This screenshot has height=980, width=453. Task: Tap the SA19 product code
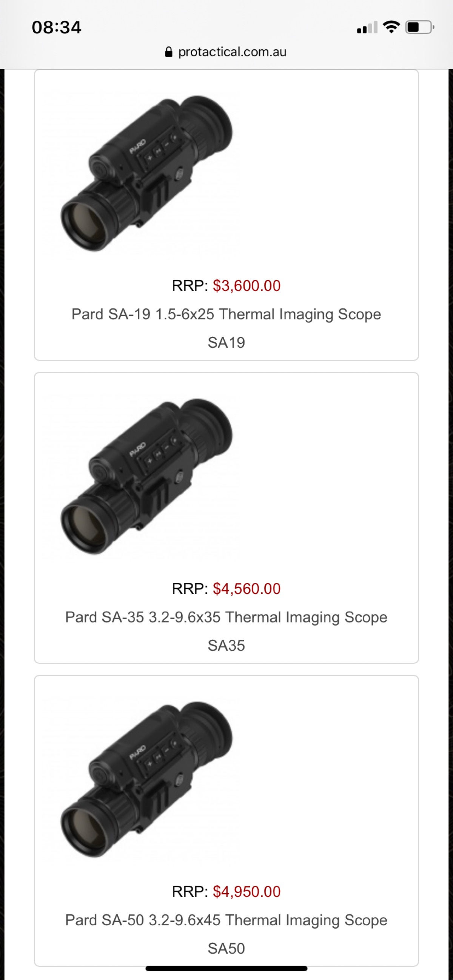point(226,342)
